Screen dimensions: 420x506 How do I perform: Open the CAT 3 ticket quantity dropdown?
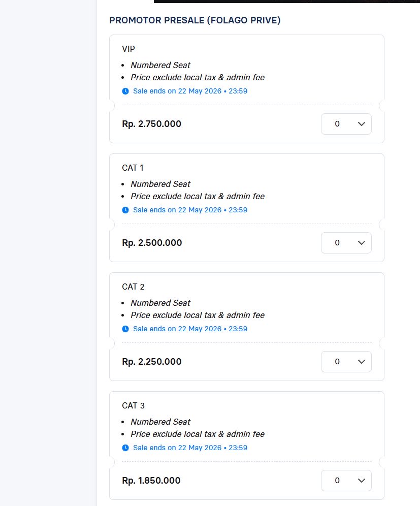pyautogui.click(x=346, y=481)
